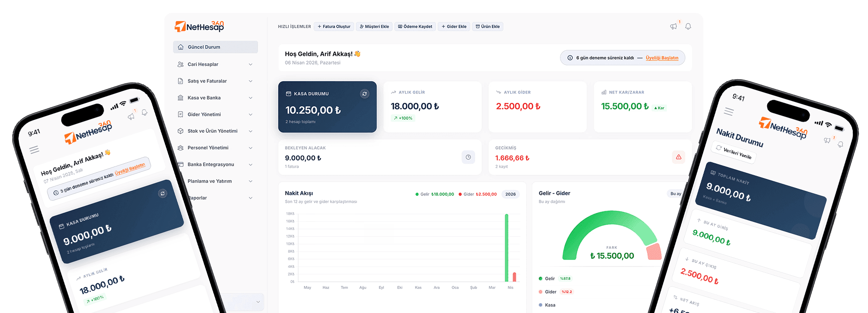Open the Cari Hesaplar menu item

tap(216, 64)
